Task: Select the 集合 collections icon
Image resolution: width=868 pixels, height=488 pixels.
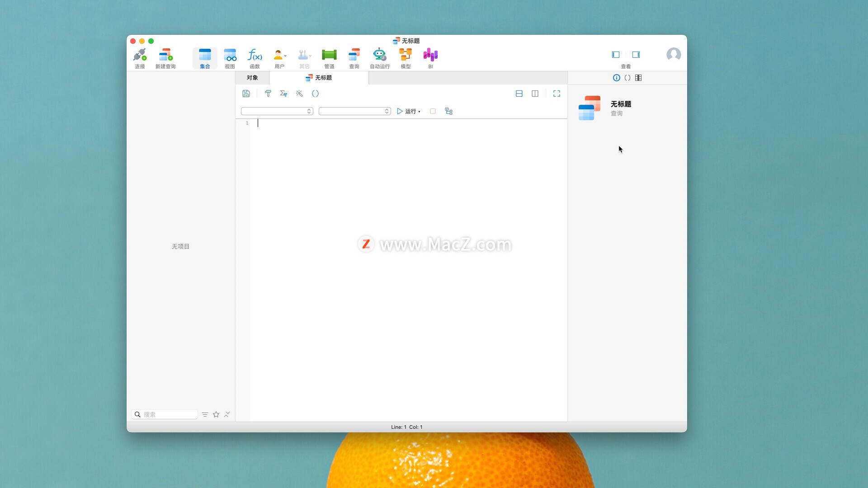Action: 205,58
